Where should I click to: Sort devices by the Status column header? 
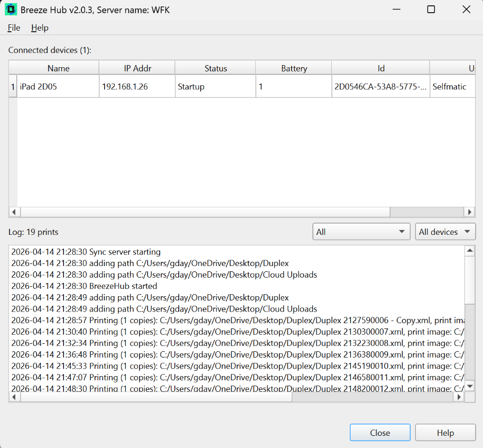(x=216, y=68)
